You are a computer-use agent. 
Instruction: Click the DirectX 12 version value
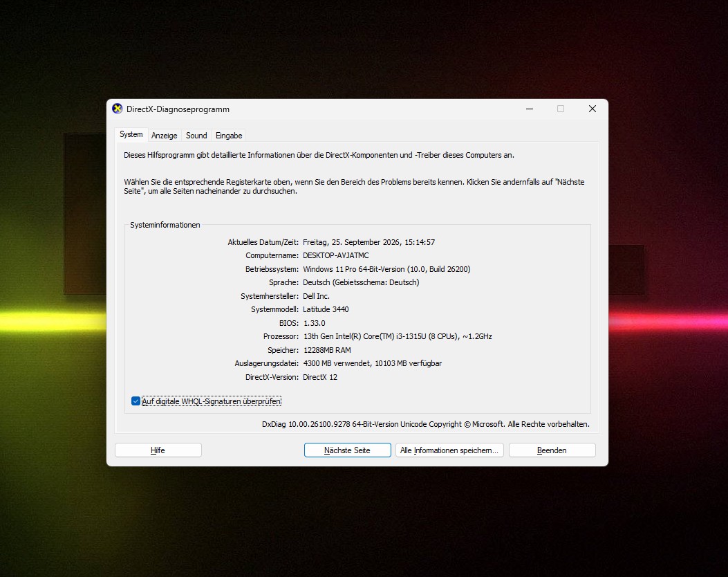click(x=320, y=377)
